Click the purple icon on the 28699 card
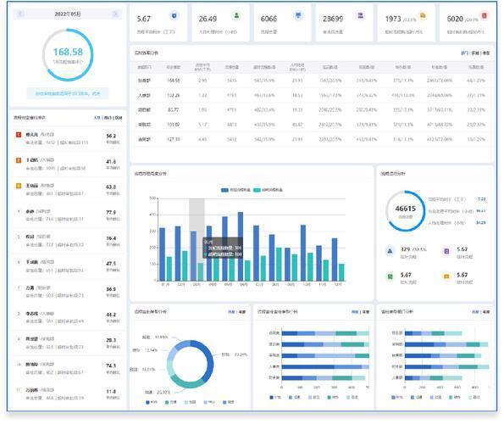 click(361, 15)
